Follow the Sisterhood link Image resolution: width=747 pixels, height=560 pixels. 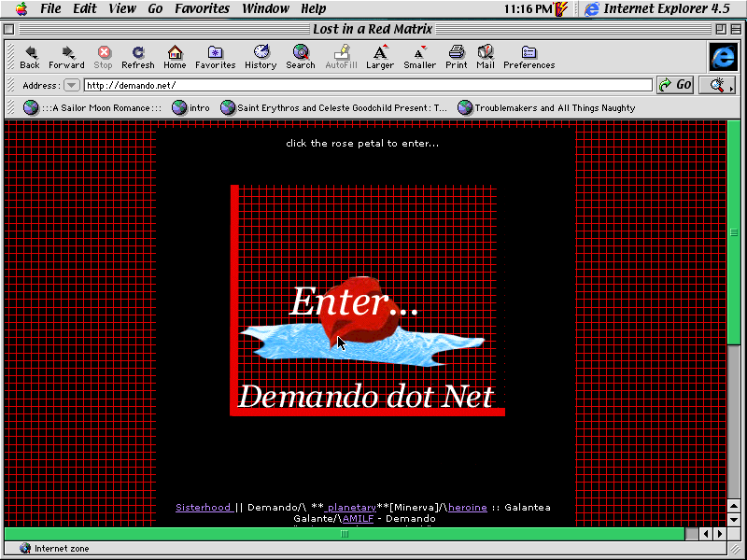click(204, 508)
